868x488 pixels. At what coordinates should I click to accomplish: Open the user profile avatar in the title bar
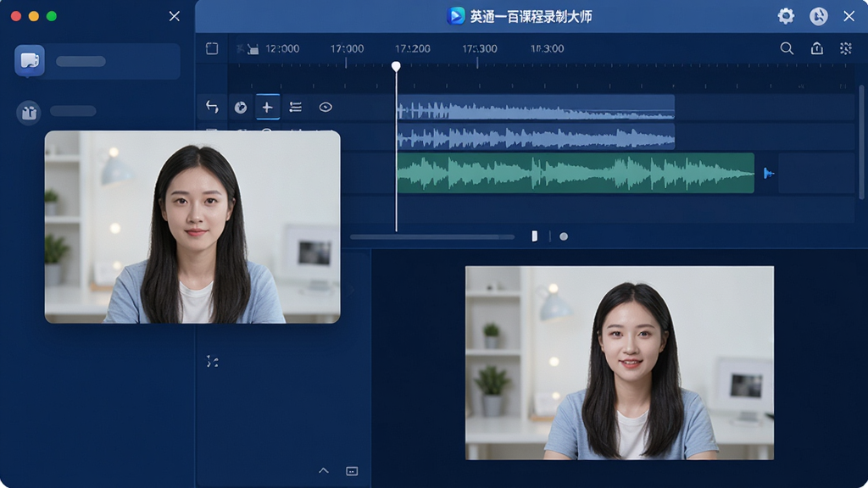(819, 16)
